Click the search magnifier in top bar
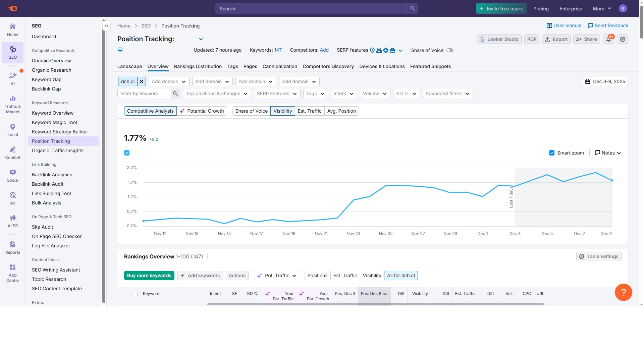The image size is (644, 362). 412,9
